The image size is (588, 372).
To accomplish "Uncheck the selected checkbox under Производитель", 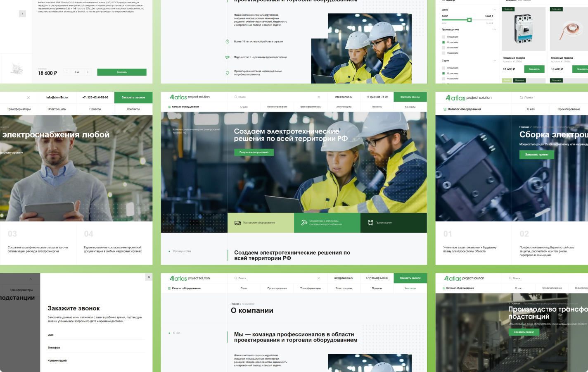I will tap(443, 42).
